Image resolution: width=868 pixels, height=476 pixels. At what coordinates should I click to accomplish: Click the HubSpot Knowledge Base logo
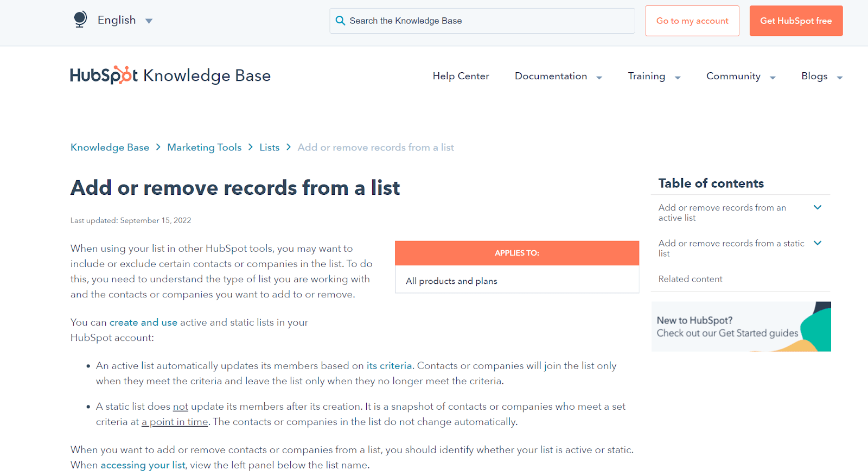click(x=170, y=75)
